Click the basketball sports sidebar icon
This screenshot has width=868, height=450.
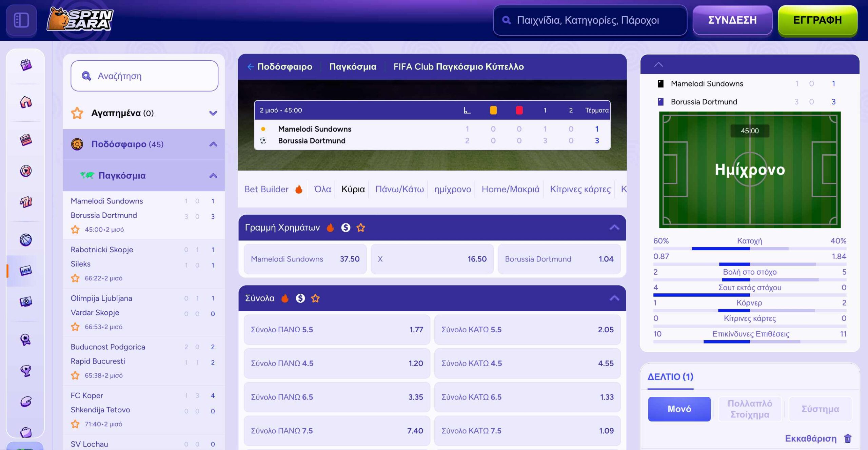pos(26,240)
